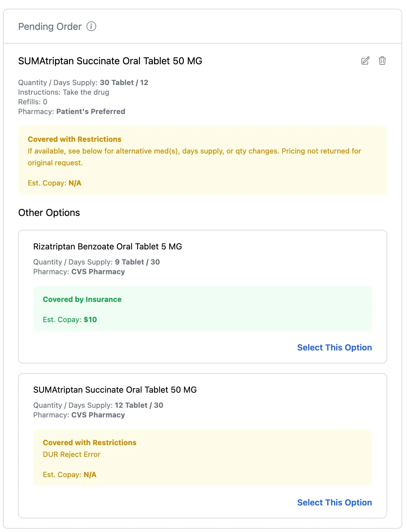Screen dimensions: 407x532
Task: Click CVS Pharmacy under Rizatriptan option
Action: coord(98,272)
